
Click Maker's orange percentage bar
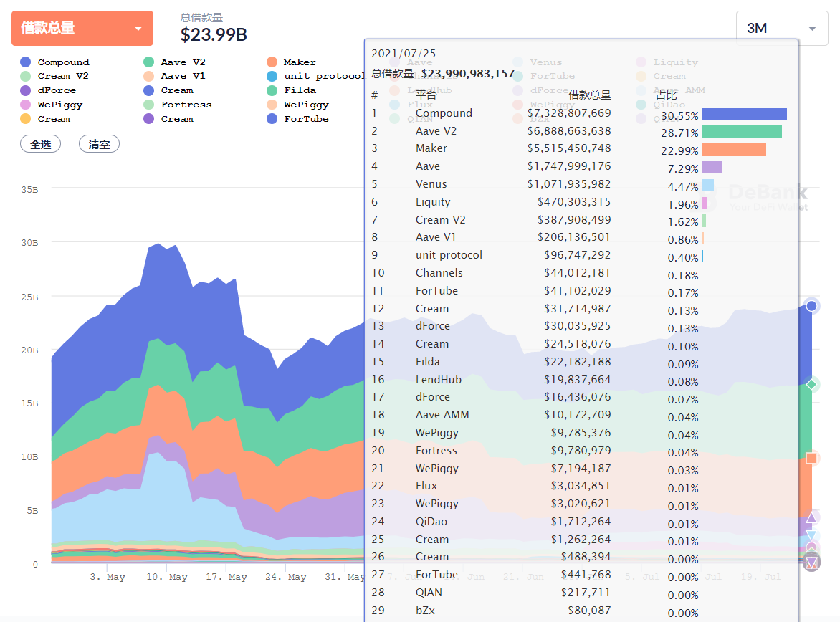734,150
